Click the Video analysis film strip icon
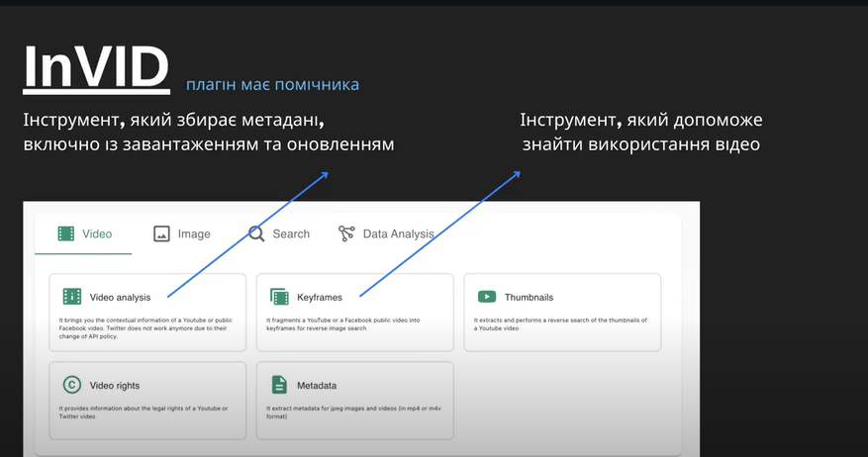Screen dimensions: 868x457 (72, 297)
